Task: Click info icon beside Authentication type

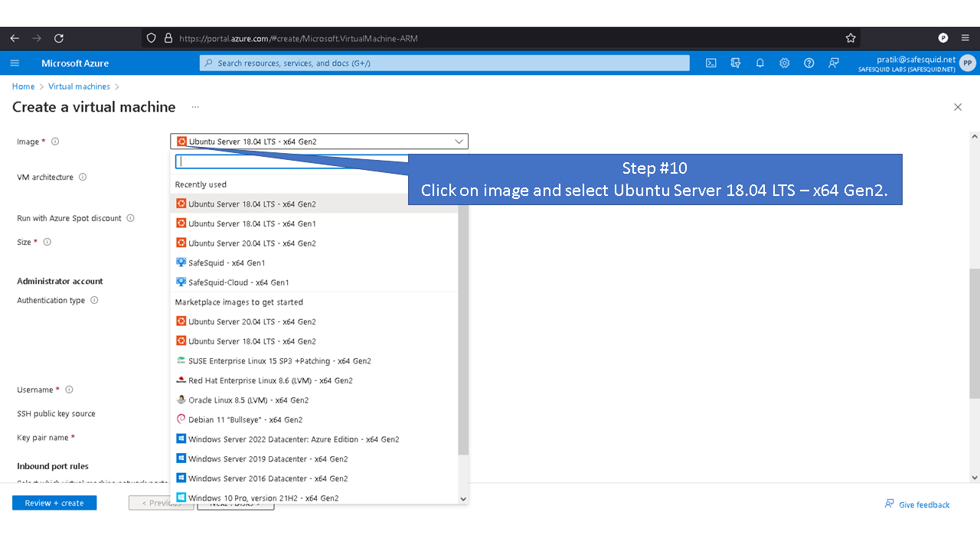Action: coord(94,300)
